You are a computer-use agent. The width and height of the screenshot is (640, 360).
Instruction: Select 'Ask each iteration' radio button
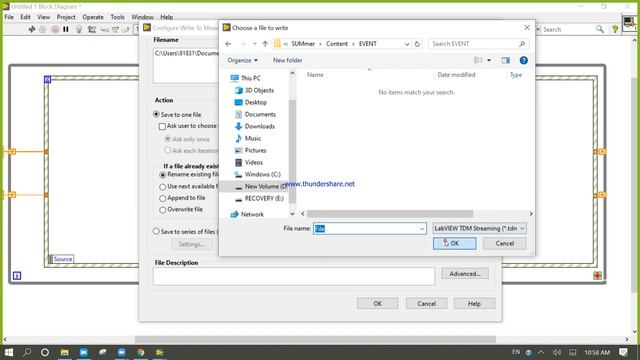click(x=167, y=150)
